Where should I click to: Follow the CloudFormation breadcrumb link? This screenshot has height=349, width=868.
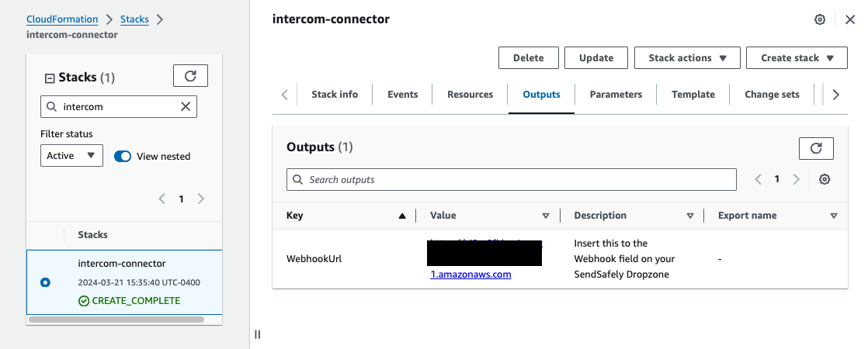[x=62, y=19]
